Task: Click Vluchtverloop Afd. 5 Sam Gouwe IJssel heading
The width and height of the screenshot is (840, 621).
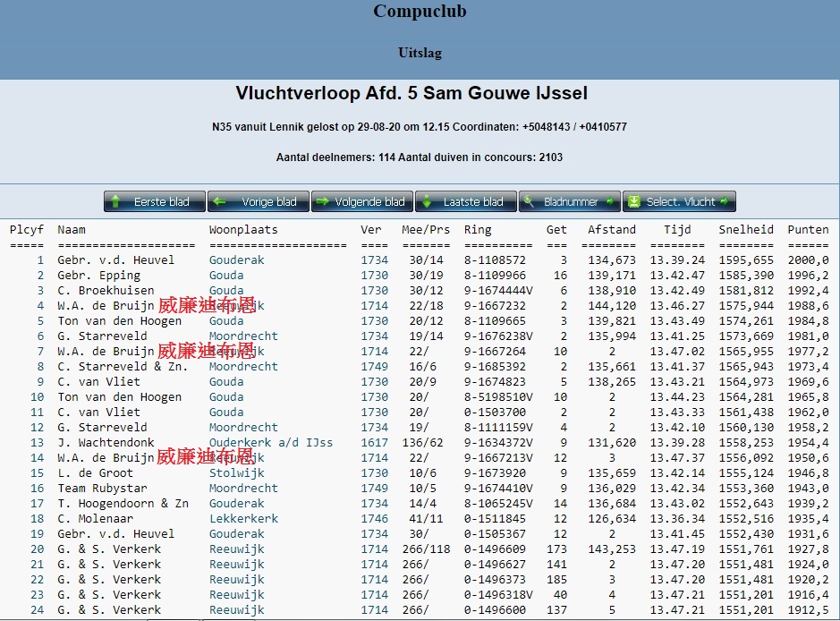Action: pyautogui.click(x=412, y=93)
